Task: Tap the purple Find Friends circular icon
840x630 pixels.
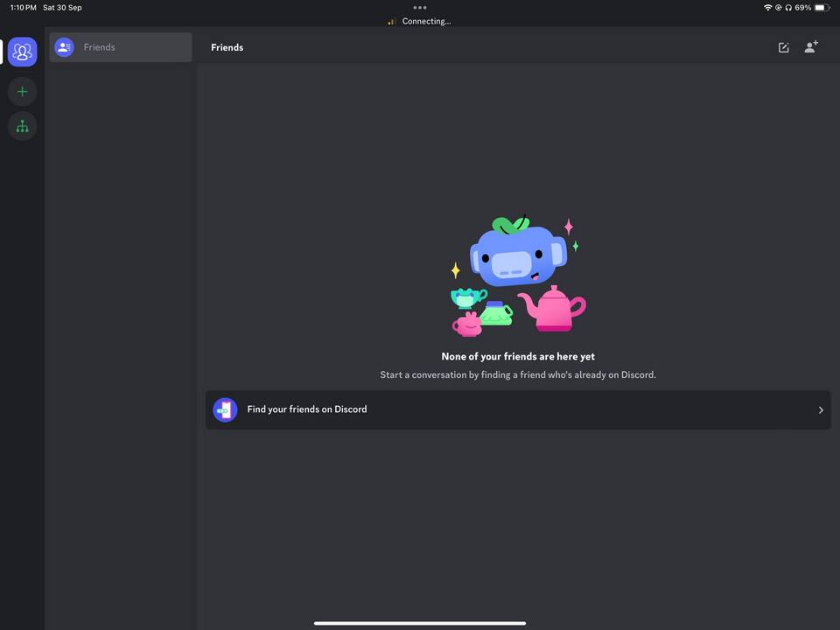Action: coord(225,409)
